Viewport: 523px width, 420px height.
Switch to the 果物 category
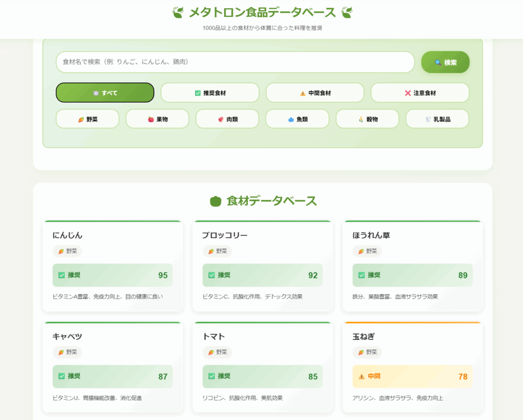click(x=157, y=119)
